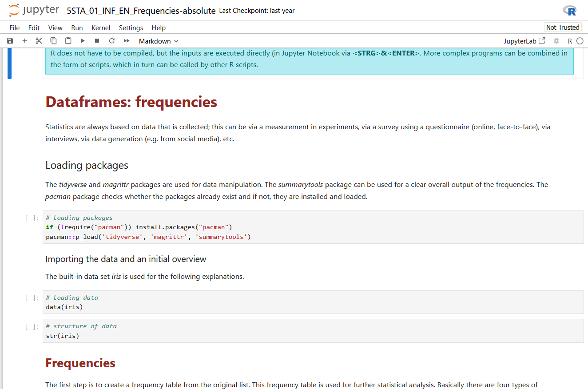The height and width of the screenshot is (389, 588).
Task: Run the selected cell
Action: [x=83, y=41]
